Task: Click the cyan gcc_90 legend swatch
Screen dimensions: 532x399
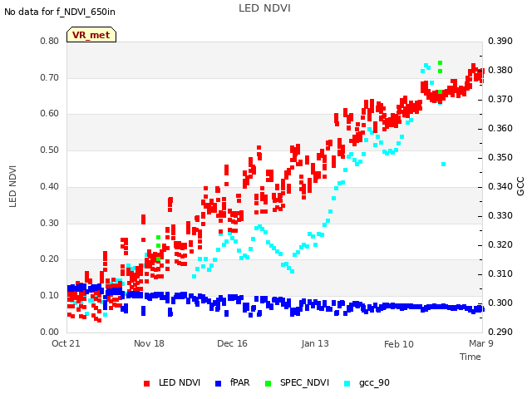Action: [347, 383]
